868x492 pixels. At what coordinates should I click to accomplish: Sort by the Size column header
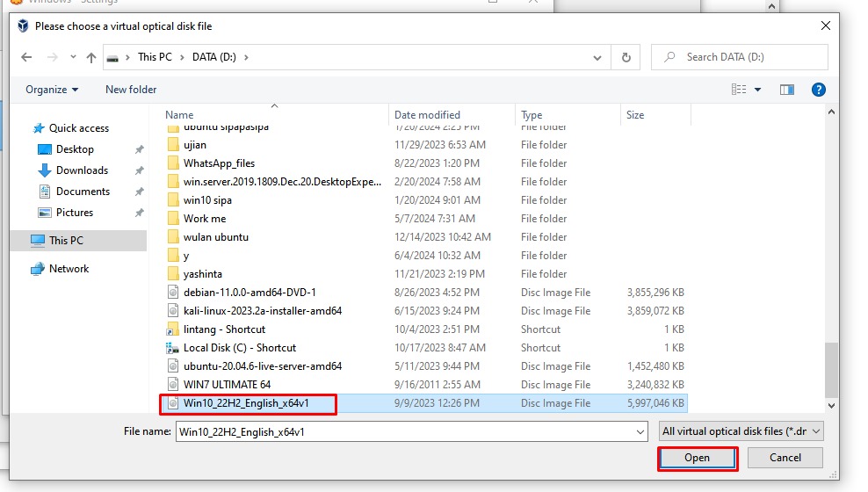635,115
